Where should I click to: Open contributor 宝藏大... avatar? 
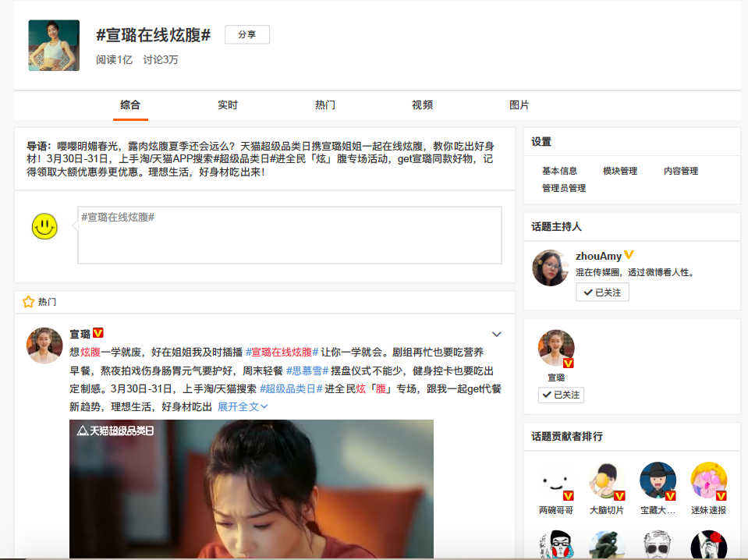point(658,480)
